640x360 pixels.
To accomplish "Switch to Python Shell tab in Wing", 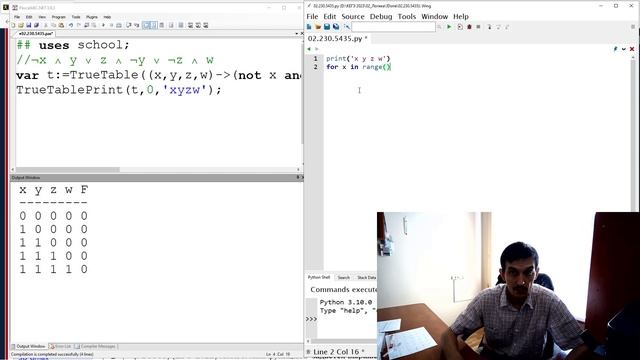I will [x=319, y=278].
